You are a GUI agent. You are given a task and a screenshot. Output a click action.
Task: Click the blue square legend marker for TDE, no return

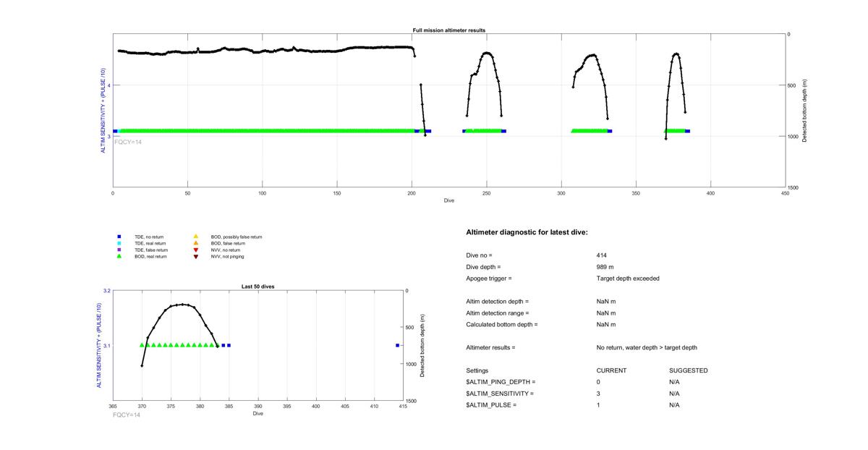point(118,237)
